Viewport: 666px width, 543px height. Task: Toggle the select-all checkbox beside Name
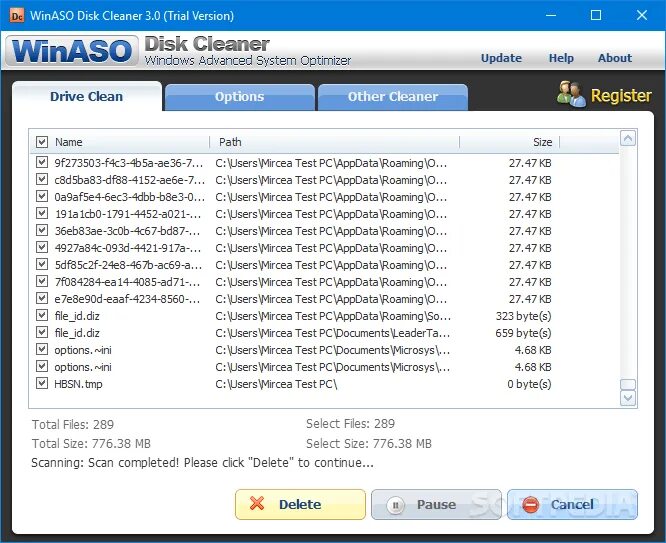coord(42,141)
